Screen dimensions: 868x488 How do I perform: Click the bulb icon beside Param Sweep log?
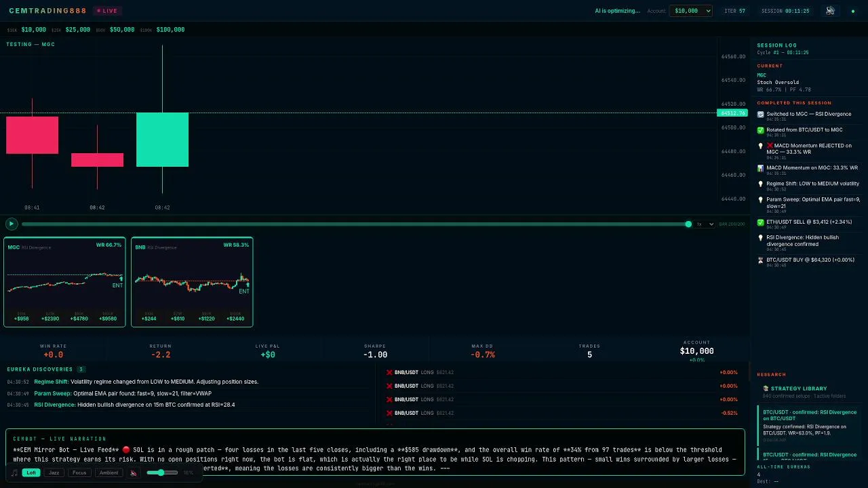(x=760, y=200)
